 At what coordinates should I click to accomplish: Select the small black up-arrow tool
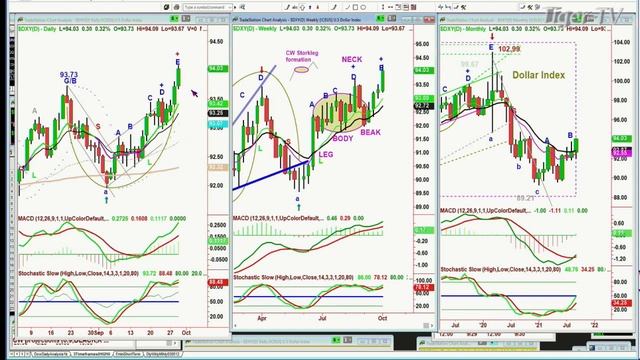click(310, 7)
